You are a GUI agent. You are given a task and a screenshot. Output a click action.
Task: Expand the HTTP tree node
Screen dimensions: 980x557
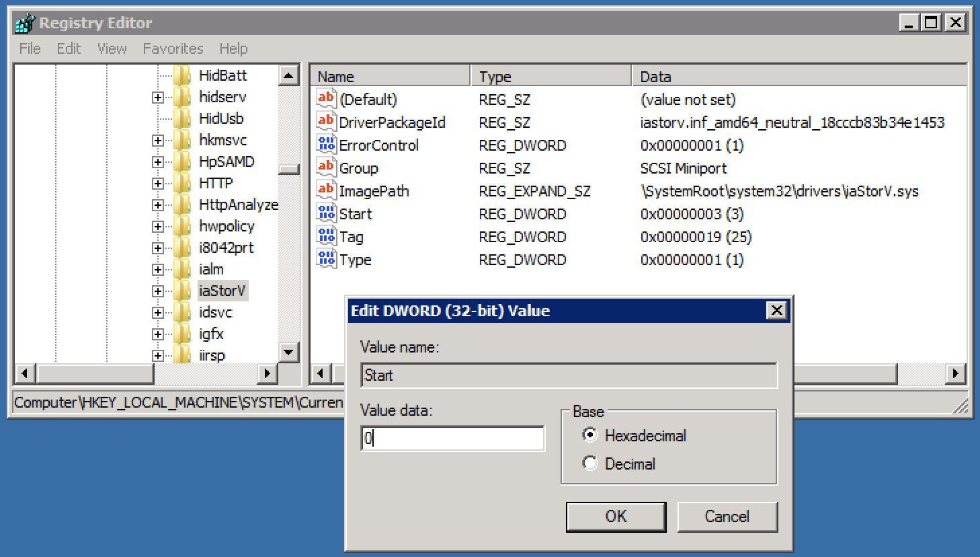(x=158, y=184)
